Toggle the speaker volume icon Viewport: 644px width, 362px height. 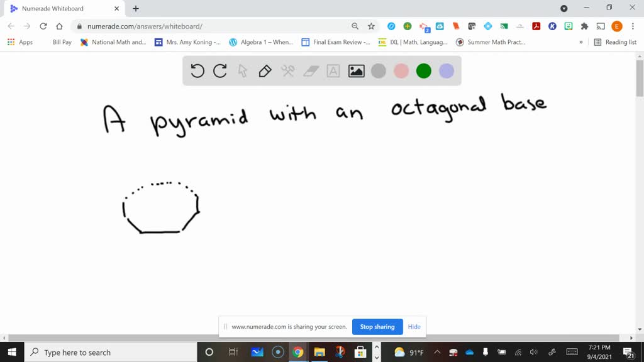click(534, 352)
